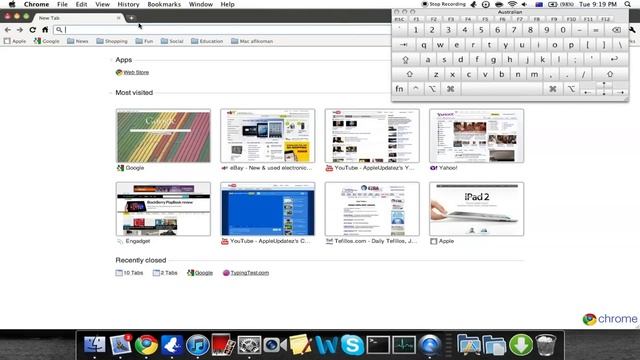Image resolution: width=640 pixels, height=360 pixels.
Task: Open Activity Monitor in the Dock
Action: click(404, 345)
